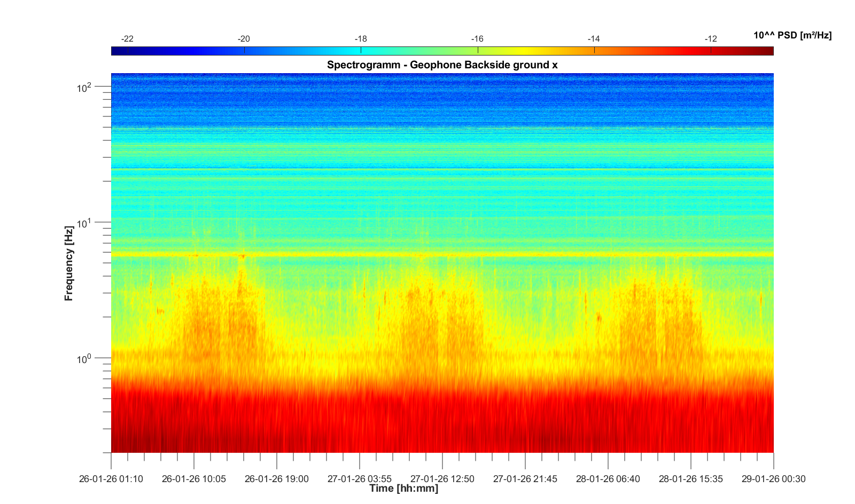Click the '10^^ PSD [m²/Hz]' colorbar label
Screen dimensions: 855x504
(792, 36)
